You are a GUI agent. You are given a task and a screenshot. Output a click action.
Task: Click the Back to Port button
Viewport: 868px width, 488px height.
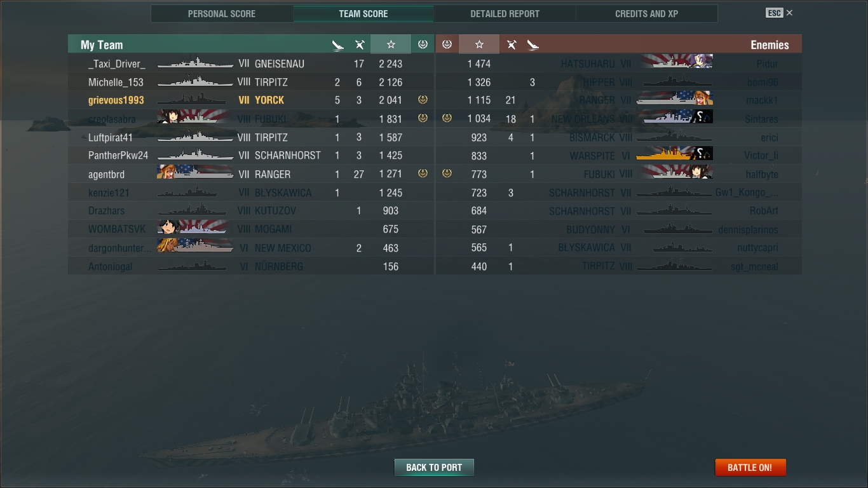tap(434, 467)
